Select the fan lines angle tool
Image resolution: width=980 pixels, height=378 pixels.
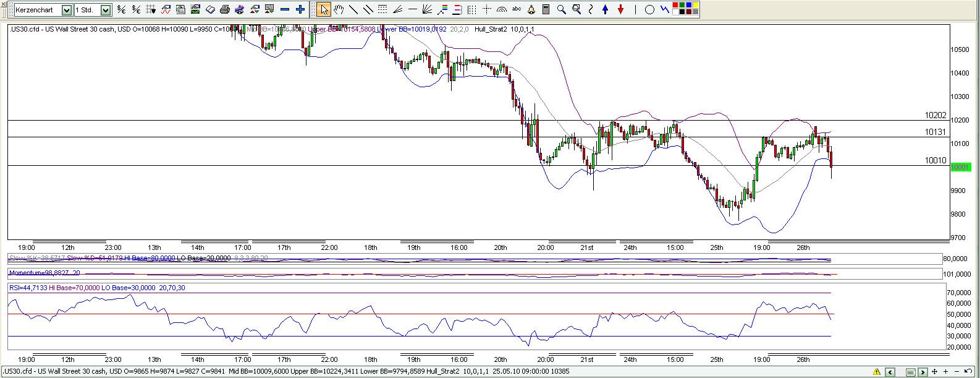point(397,9)
